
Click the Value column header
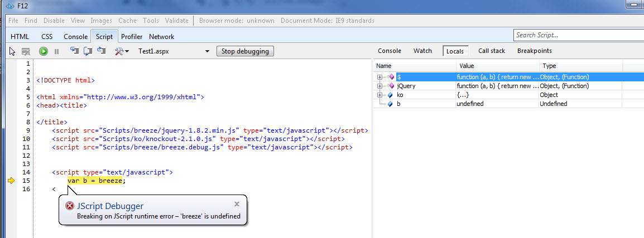(497, 66)
